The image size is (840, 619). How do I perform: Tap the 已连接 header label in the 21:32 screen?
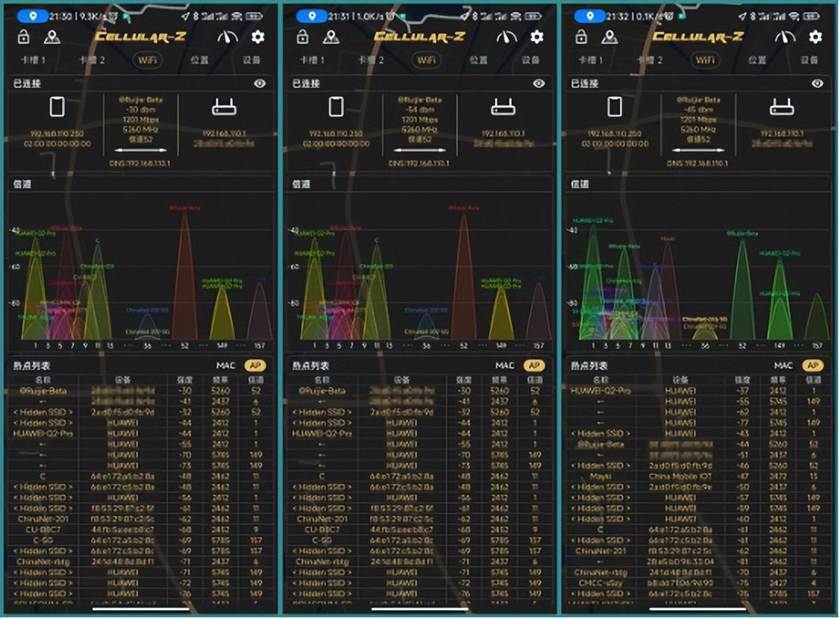click(x=585, y=83)
